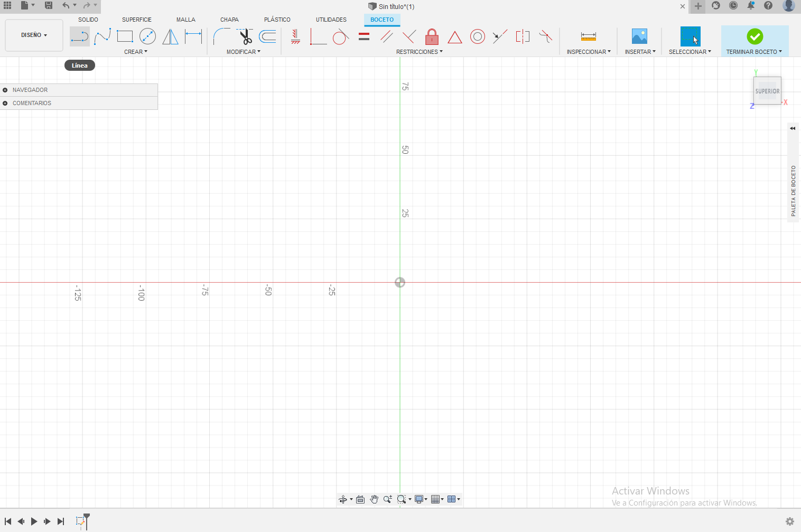Save the document with the disk icon
The height and width of the screenshot is (532, 801).
(49, 5)
